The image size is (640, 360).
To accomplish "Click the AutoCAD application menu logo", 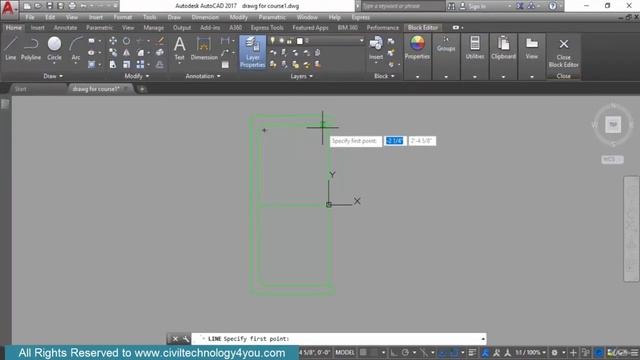I will point(8,8).
